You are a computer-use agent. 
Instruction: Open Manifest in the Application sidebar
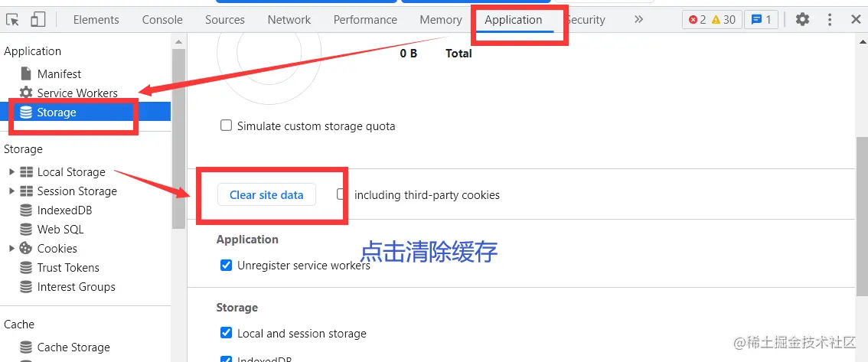pos(59,74)
